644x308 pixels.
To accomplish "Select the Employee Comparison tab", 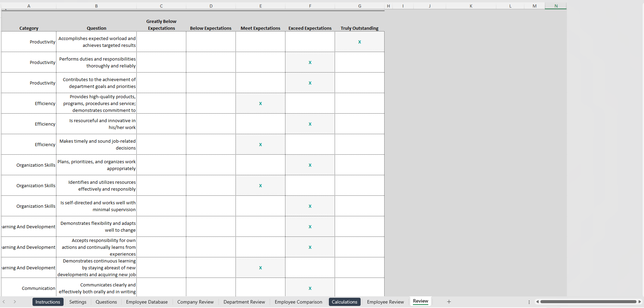I will click(298, 302).
